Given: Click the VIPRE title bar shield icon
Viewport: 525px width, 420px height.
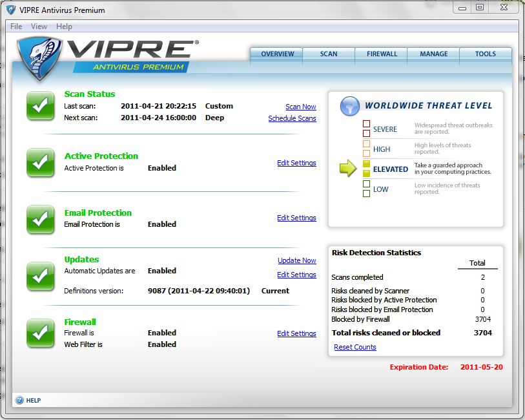Looking at the screenshot, I should [11, 10].
